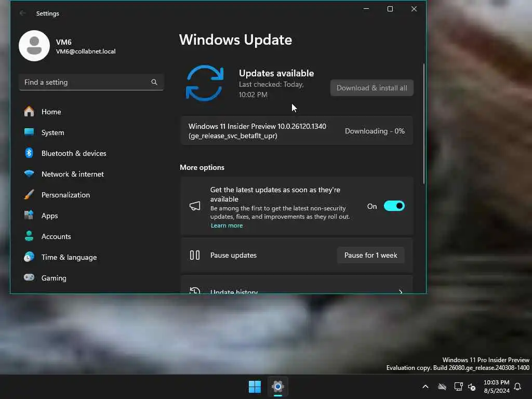Image resolution: width=532 pixels, height=399 pixels.
Task: Click the search magnifier icon
Action: point(154,82)
